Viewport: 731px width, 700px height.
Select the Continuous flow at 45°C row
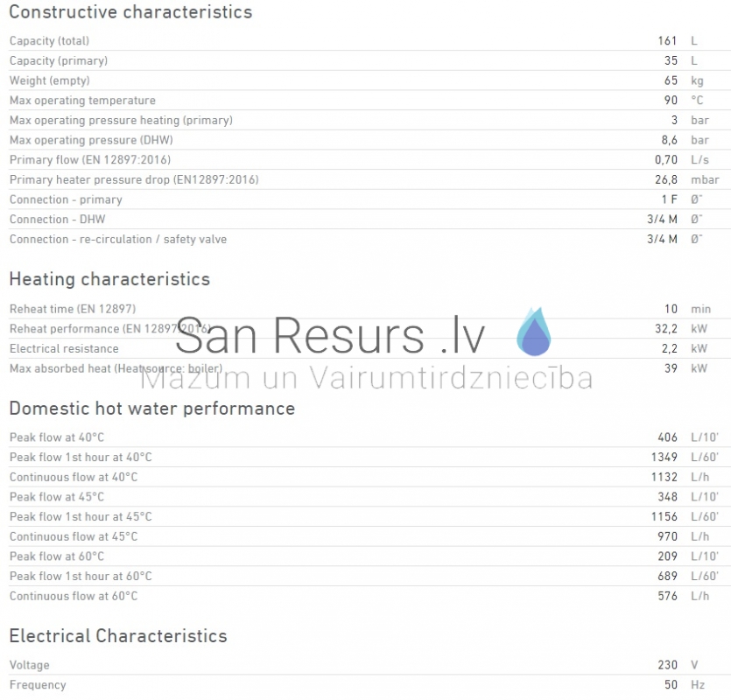(366, 537)
